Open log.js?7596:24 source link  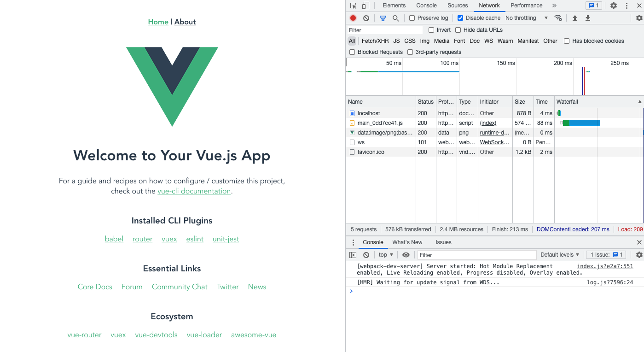tap(610, 282)
